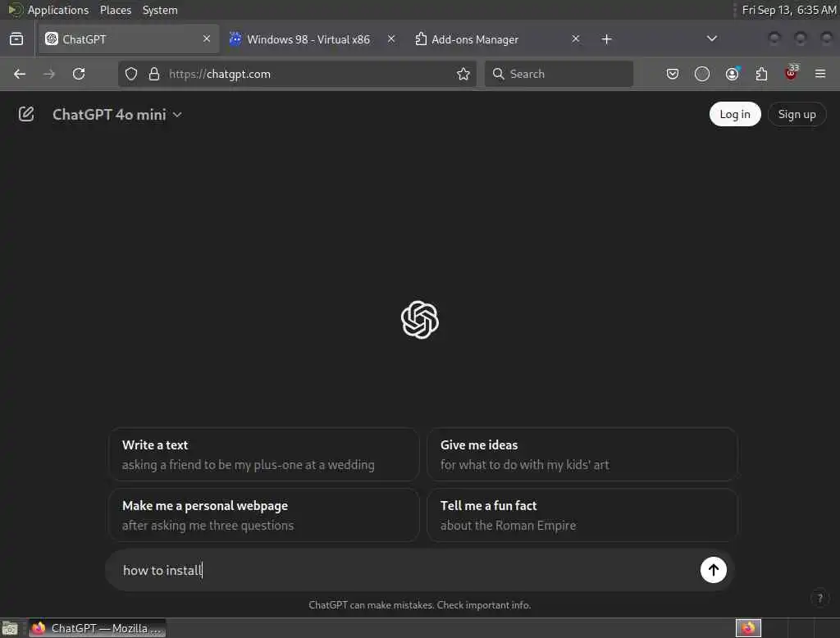
Task: Switch to the Windows 98 - Virtual x86 tab
Action: (313, 39)
